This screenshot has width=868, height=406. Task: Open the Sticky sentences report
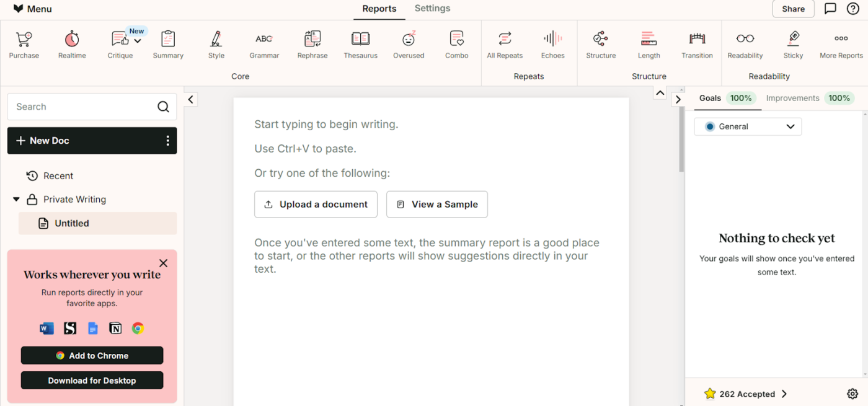pyautogui.click(x=793, y=42)
